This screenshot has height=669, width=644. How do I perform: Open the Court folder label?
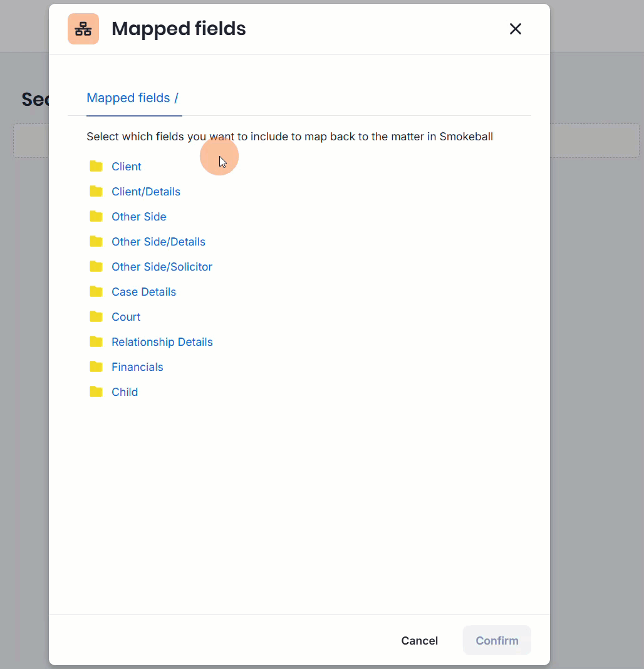click(126, 317)
